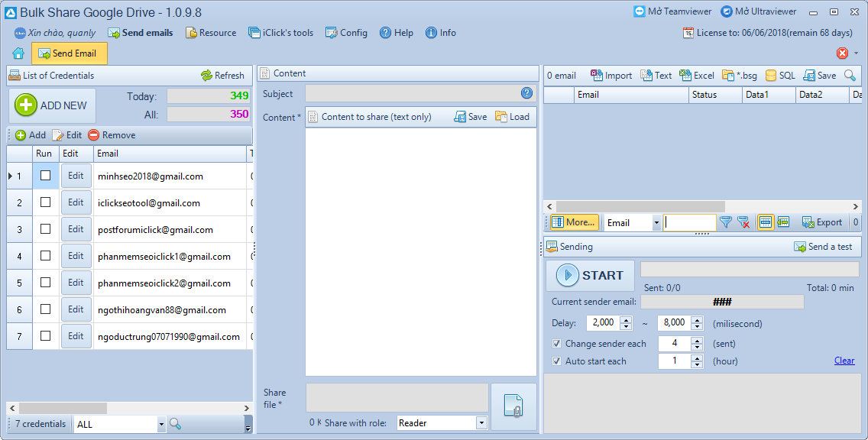Refresh the list of credentials
This screenshot has width=868, height=440.
click(222, 76)
